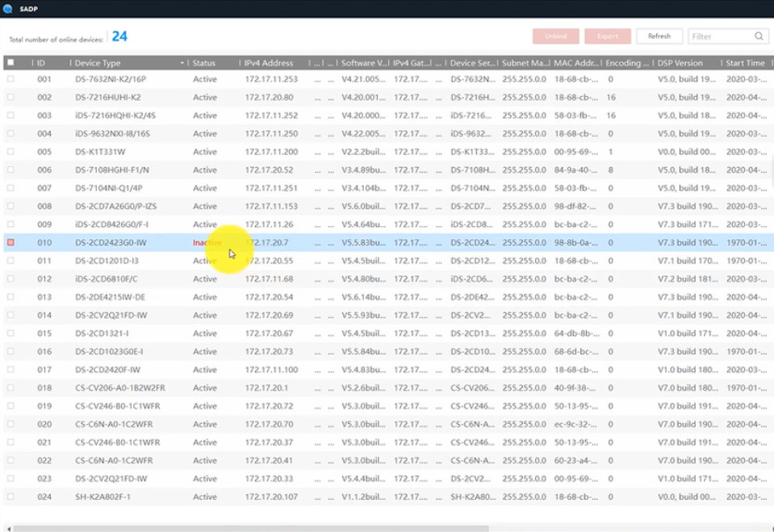Viewport: 774px width, 532px height.
Task: Sort by IPv4 Address column header
Action: pos(269,63)
